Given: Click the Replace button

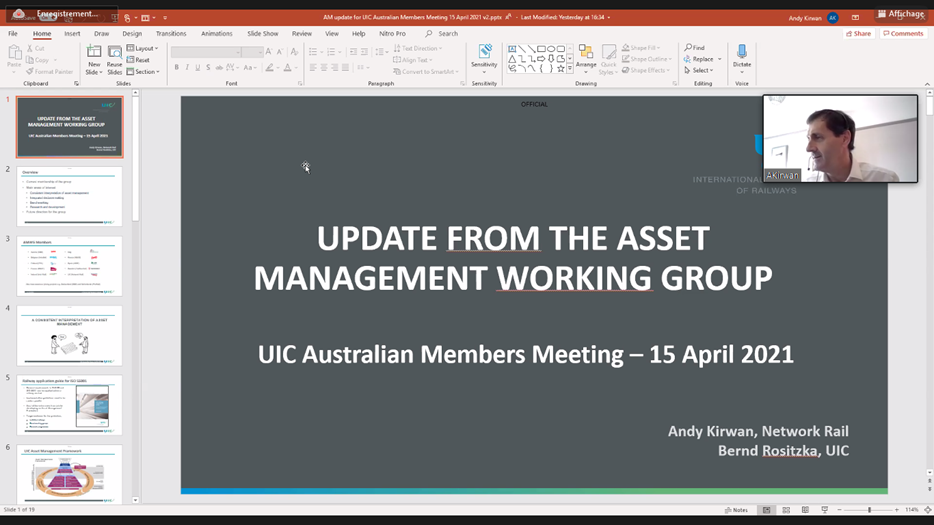Looking at the screenshot, I should click(699, 59).
